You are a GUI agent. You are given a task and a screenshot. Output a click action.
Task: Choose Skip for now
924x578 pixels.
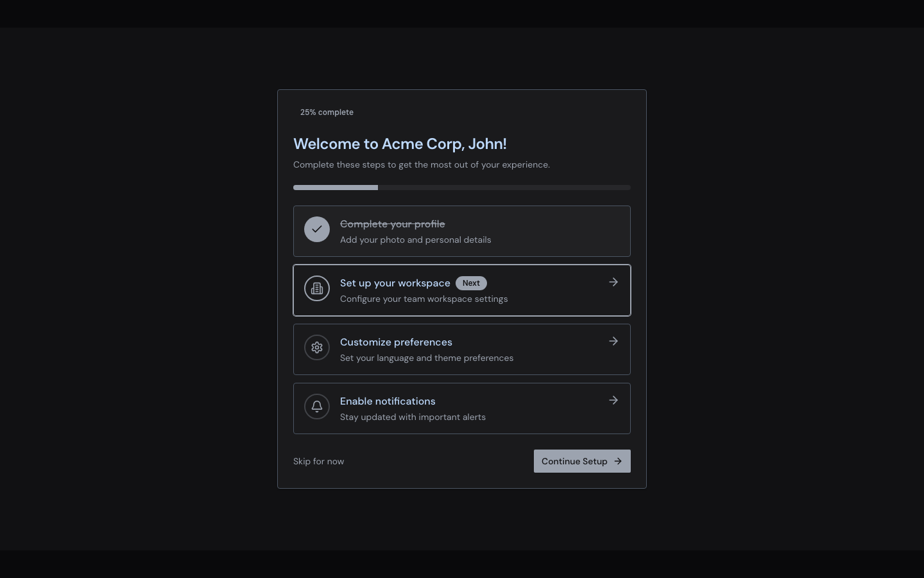pos(318,461)
